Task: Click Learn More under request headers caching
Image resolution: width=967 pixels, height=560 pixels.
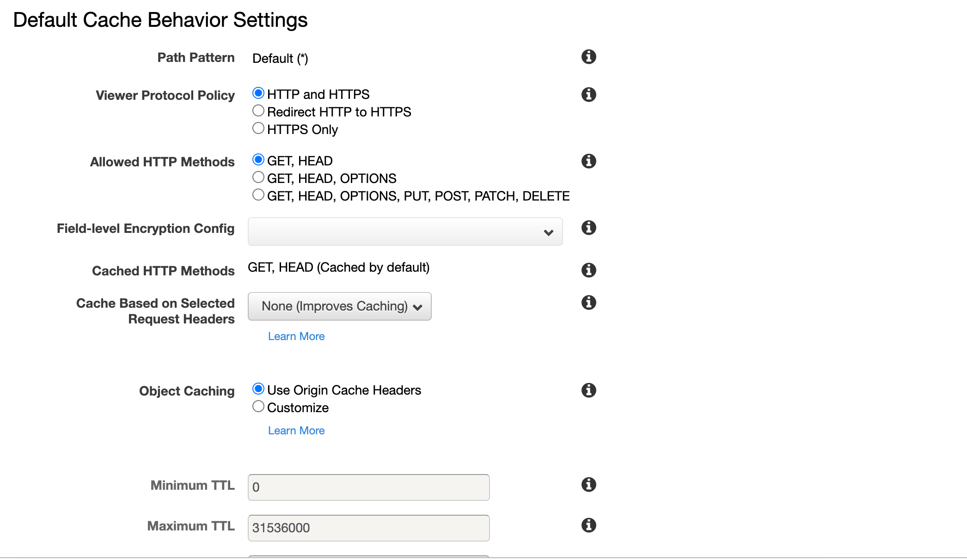Action: point(296,336)
